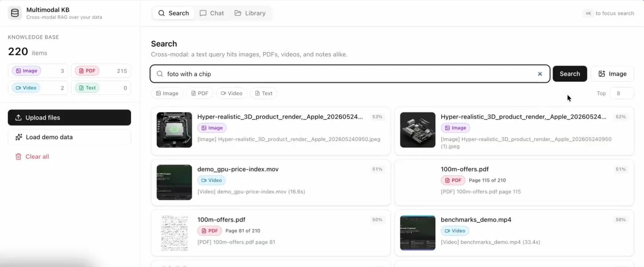Click the demo_gpu-price-index.mov title
644x267 pixels.
pos(238,169)
